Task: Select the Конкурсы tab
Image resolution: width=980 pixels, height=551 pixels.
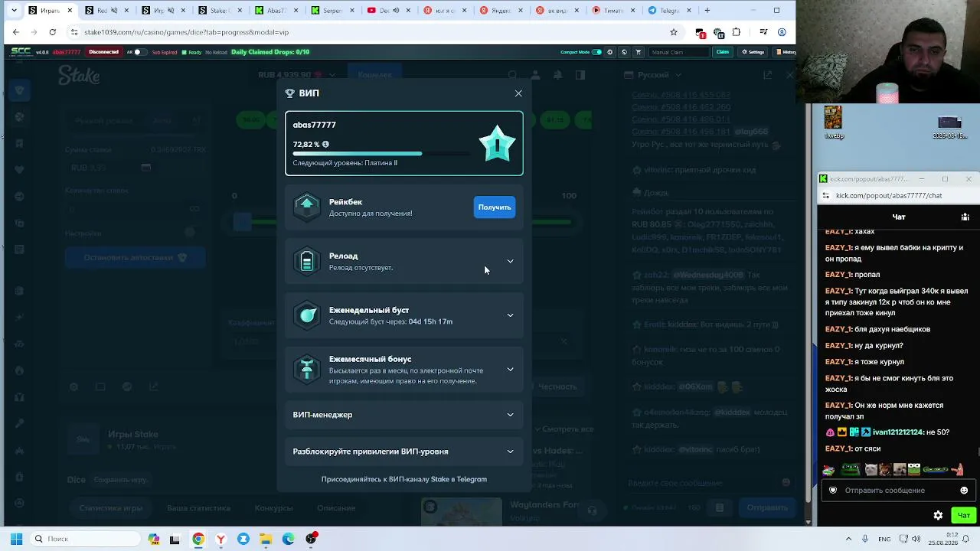Action: pos(273,508)
